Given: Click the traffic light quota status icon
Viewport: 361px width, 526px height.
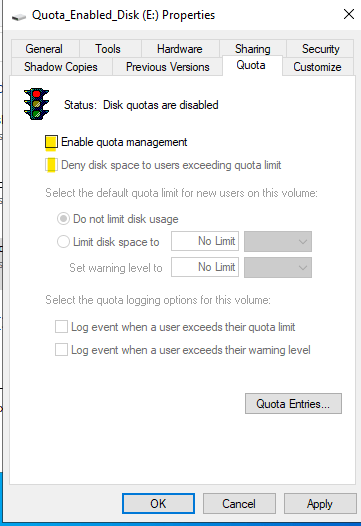Looking at the screenshot, I should coord(37,104).
